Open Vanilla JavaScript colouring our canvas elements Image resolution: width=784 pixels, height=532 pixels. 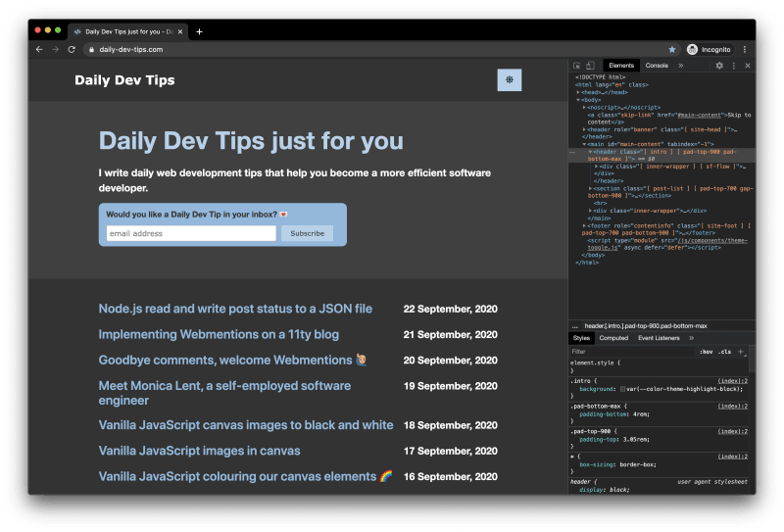coord(246,476)
